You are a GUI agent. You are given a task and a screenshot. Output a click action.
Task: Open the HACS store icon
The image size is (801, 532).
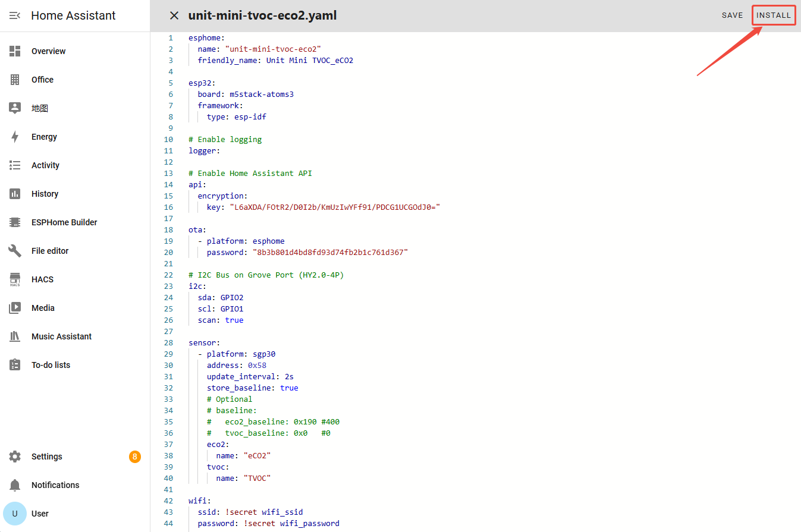(15, 279)
